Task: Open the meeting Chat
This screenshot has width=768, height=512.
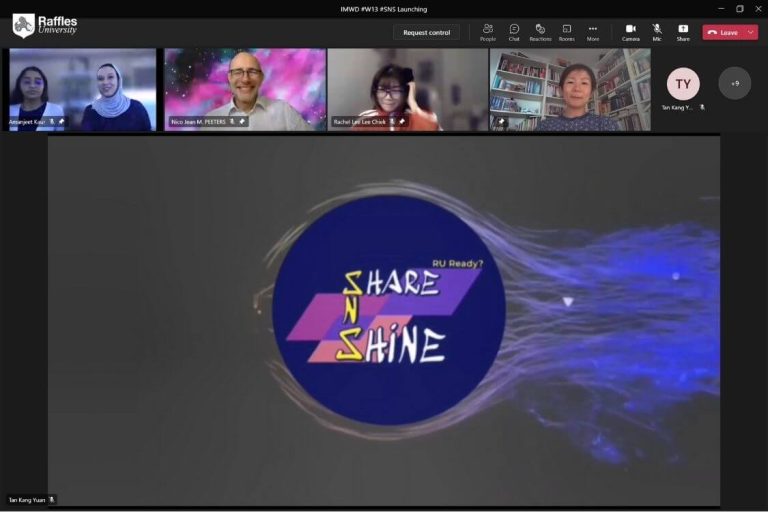Action: [x=514, y=32]
